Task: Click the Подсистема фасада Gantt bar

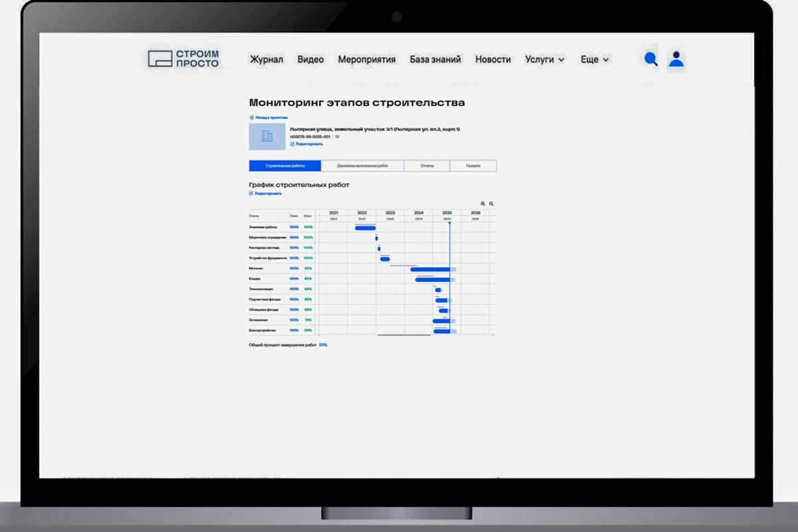Action: click(442, 300)
